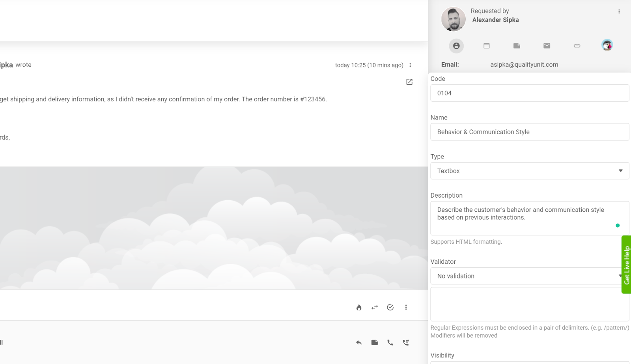The height and width of the screenshot is (364, 631).
Task: Click the Get Live Help button
Action: point(626,265)
